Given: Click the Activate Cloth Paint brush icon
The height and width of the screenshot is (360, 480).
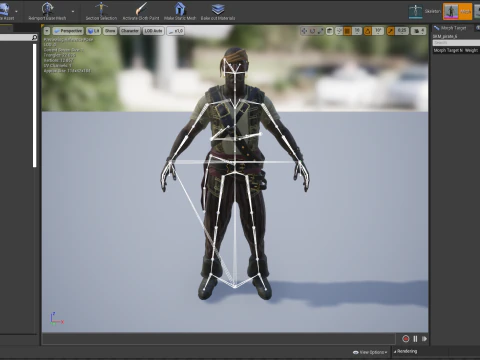Looking at the screenshot, I should tap(141, 8).
